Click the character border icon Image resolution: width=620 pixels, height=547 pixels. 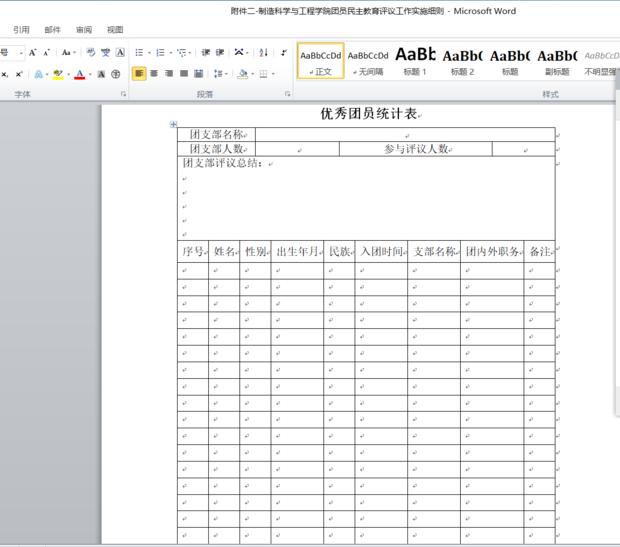point(120,52)
